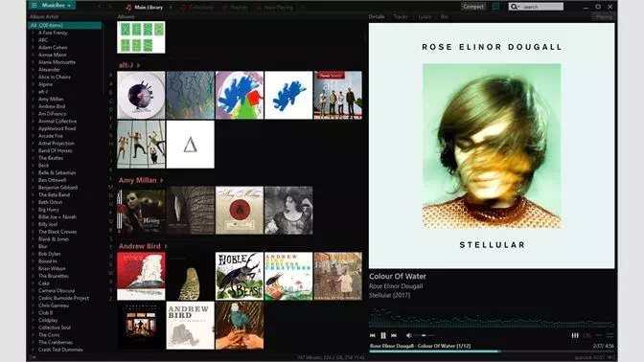This screenshot has width=644, height=362.
Task: Open alt-J iTunes Session album cover
Action: pos(337,95)
